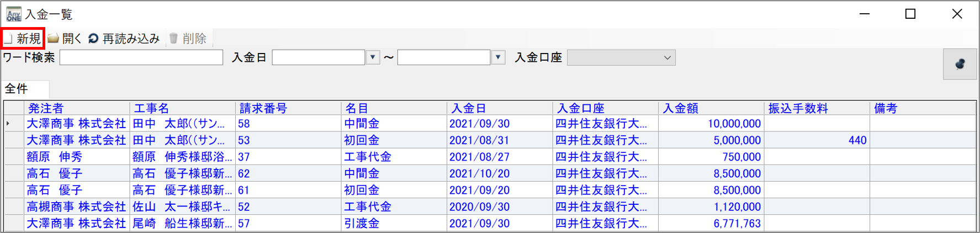Open the 入金日 end date picker dropdown
Screen dimensions: 980x233
click(x=499, y=57)
